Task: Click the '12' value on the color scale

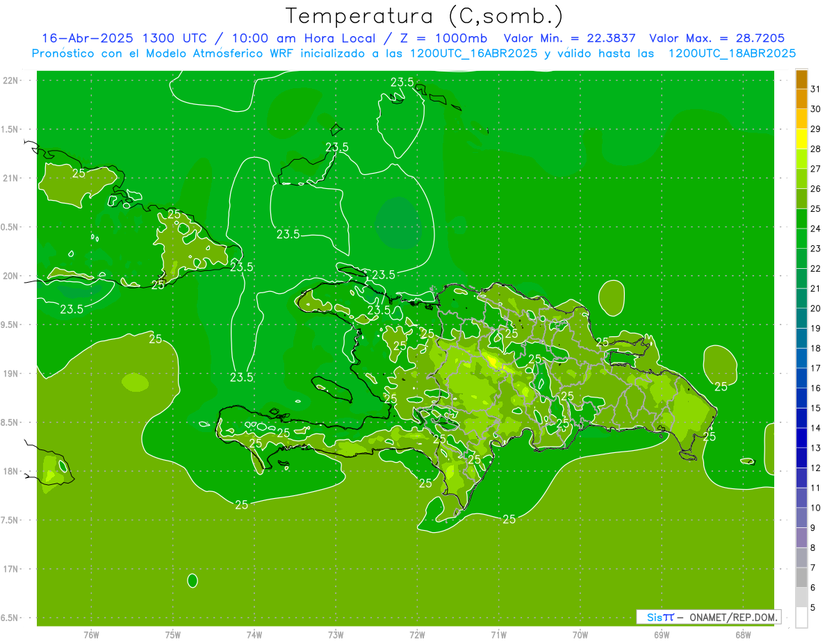Action: click(815, 468)
